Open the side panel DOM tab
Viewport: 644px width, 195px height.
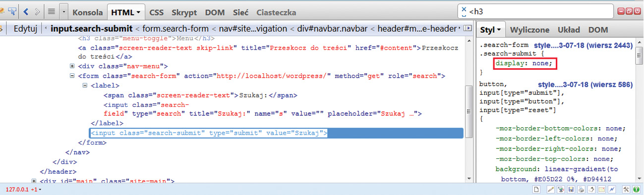click(598, 30)
